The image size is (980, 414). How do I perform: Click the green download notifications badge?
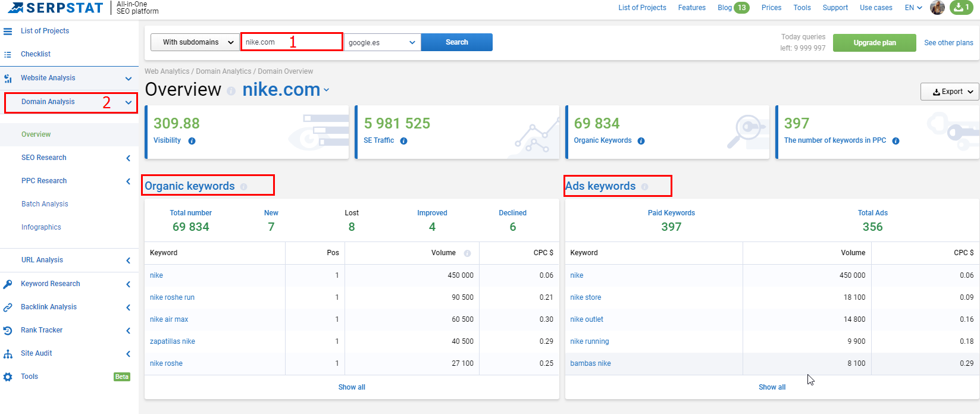click(x=962, y=8)
